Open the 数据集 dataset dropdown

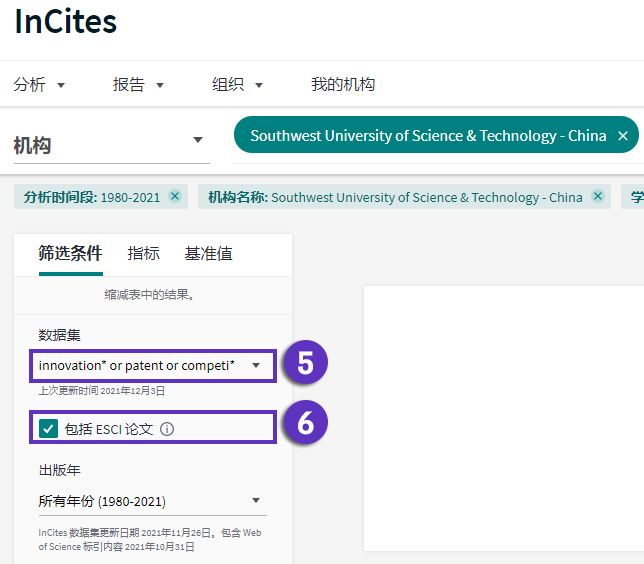[149, 366]
